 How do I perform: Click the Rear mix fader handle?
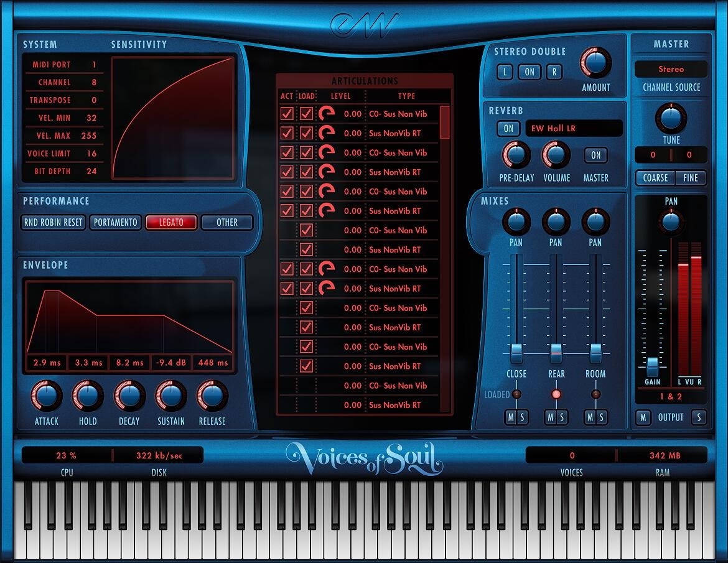coord(556,353)
